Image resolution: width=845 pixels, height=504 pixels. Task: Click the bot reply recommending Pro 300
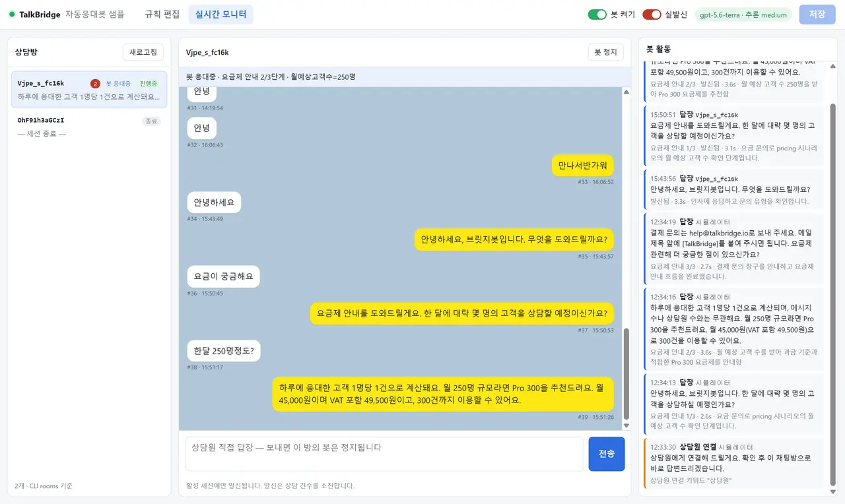point(443,394)
